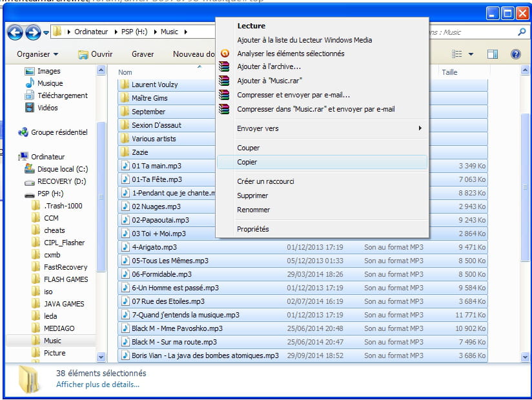Go forward with the Forward arrow button

click(34, 32)
